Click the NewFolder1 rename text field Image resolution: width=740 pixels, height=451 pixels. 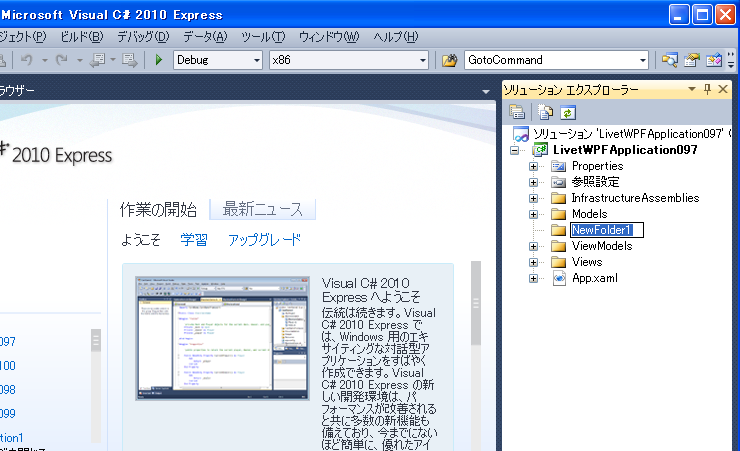(x=606, y=230)
